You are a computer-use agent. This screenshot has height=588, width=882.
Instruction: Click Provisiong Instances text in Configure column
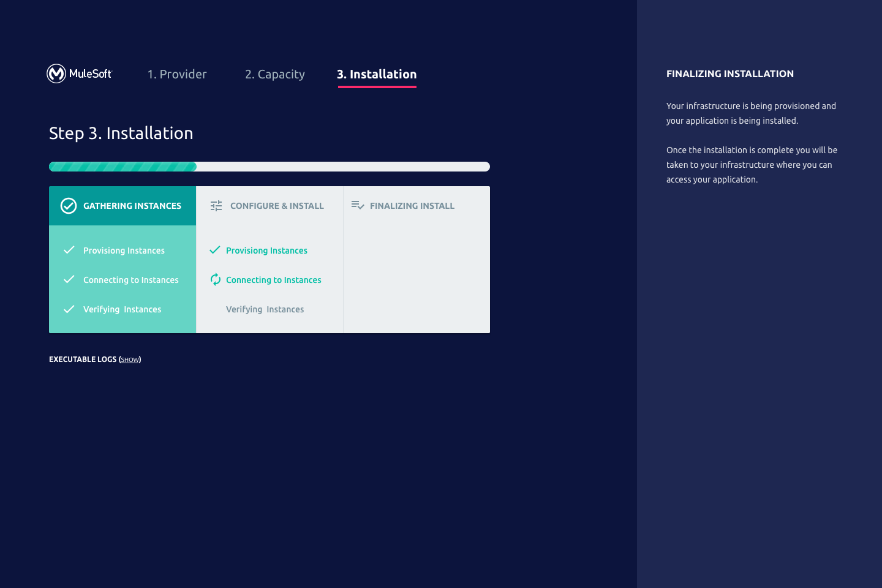(266, 251)
